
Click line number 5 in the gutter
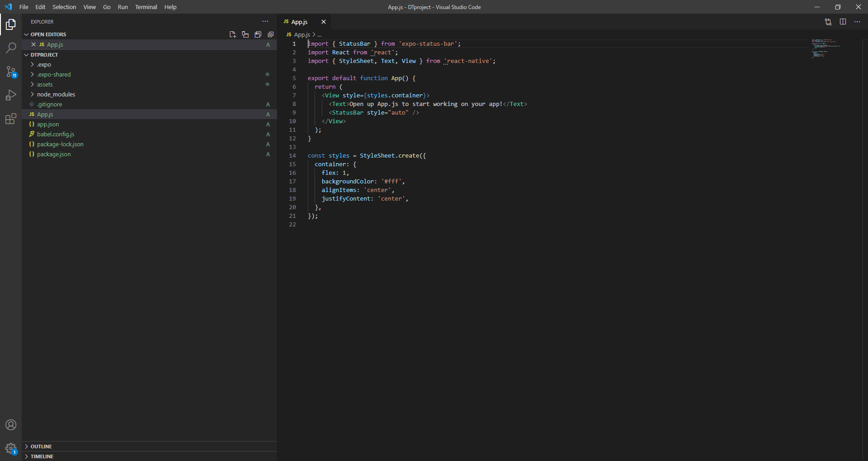click(x=294, y=78)
